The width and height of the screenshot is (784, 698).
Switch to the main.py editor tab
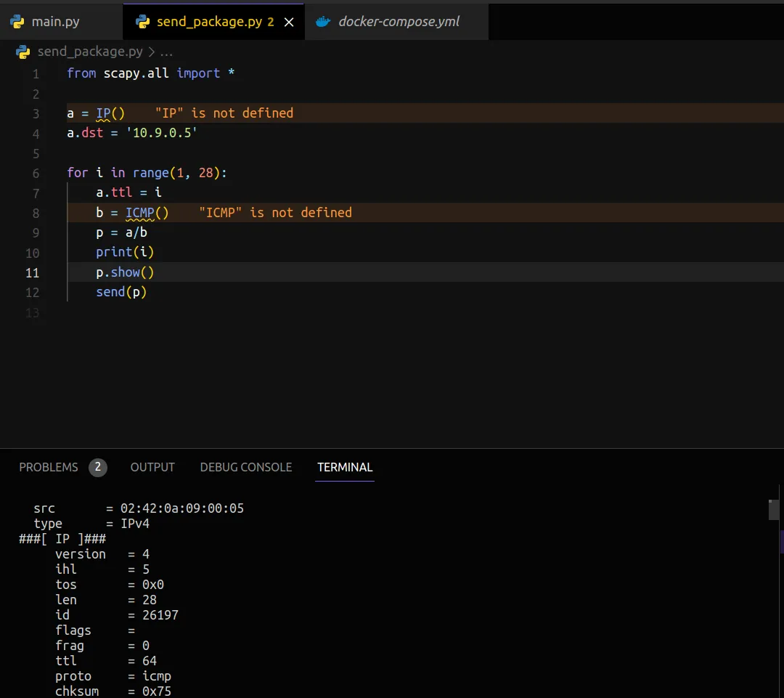pyautogui.click(x=56, y=21)
